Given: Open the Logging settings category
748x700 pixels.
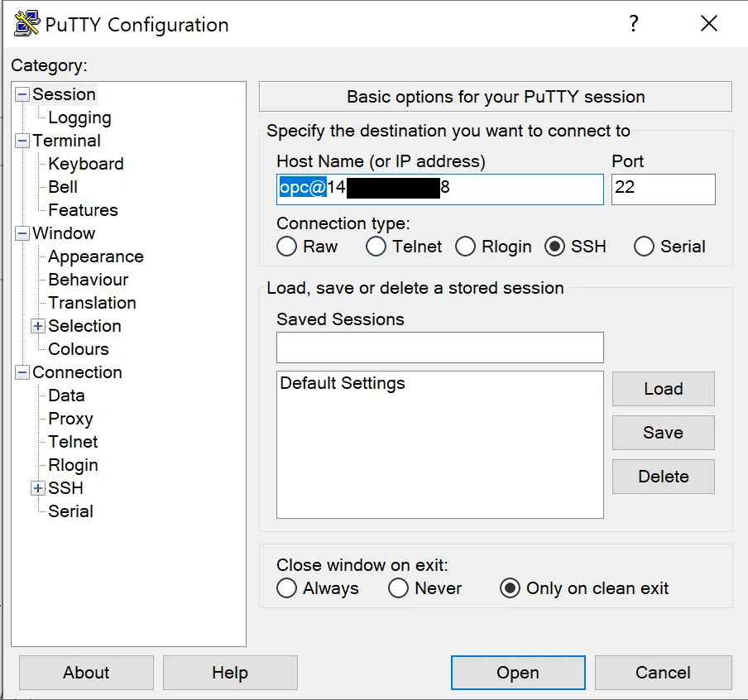Looking at the screenshot, I should (79, 117).
